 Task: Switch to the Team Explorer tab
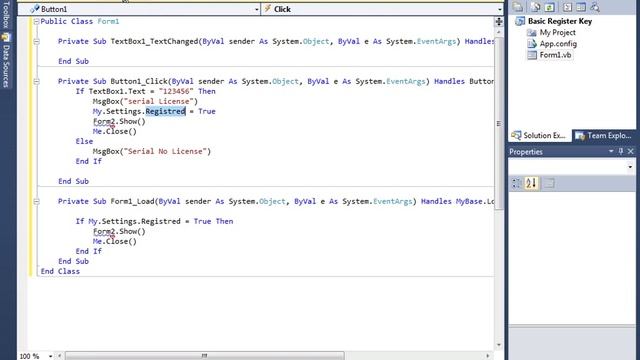[x=604, y=136]
